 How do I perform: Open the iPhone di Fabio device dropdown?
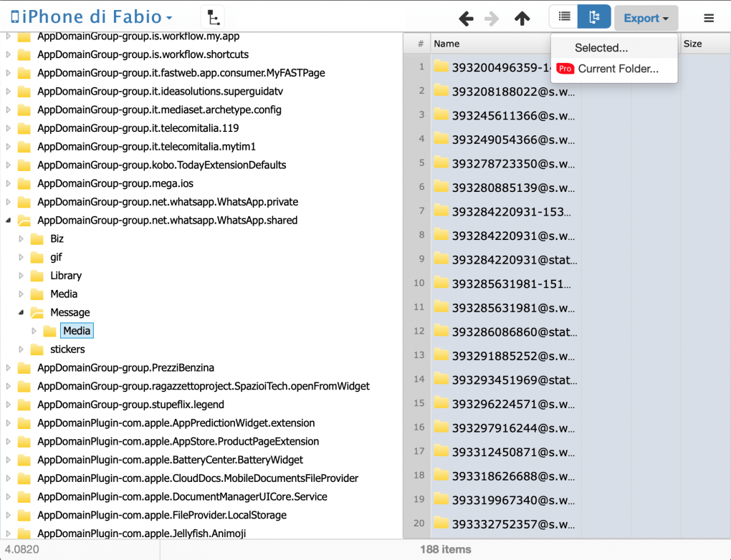coord(92,17)
